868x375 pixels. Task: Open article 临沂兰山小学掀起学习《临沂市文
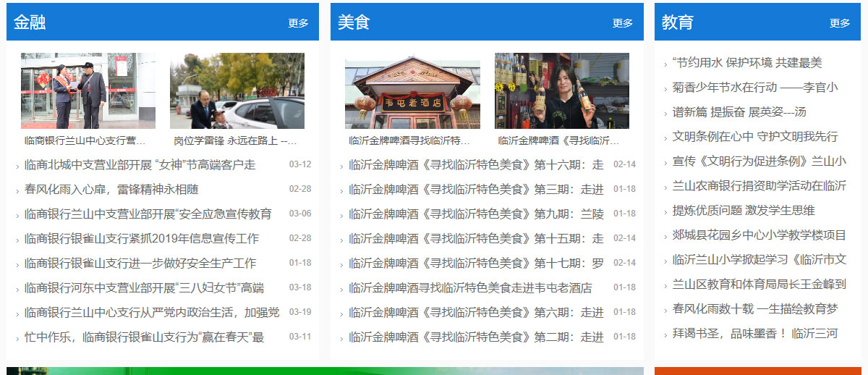click(759, 260)
